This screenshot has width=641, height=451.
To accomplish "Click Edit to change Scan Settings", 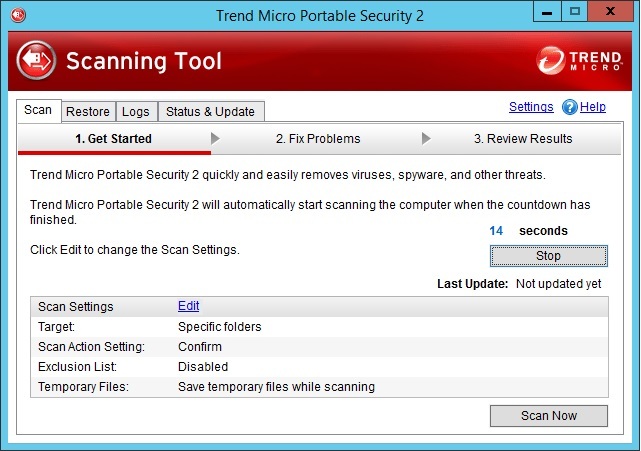I will (x=188, y=306).
